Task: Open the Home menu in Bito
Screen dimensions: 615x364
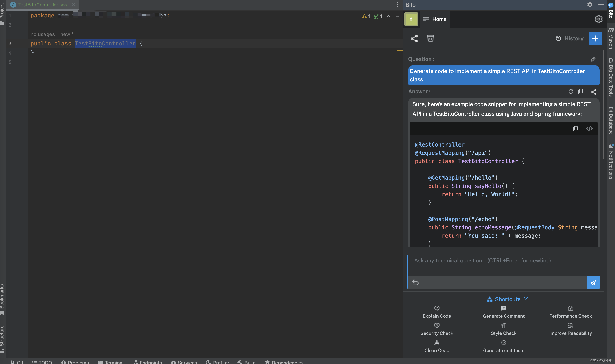Action: 435,19
